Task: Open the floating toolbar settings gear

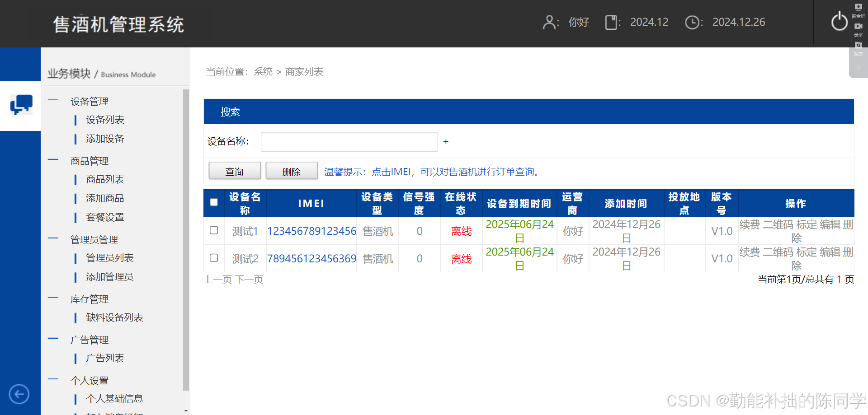Action: (x=859, y=67)
